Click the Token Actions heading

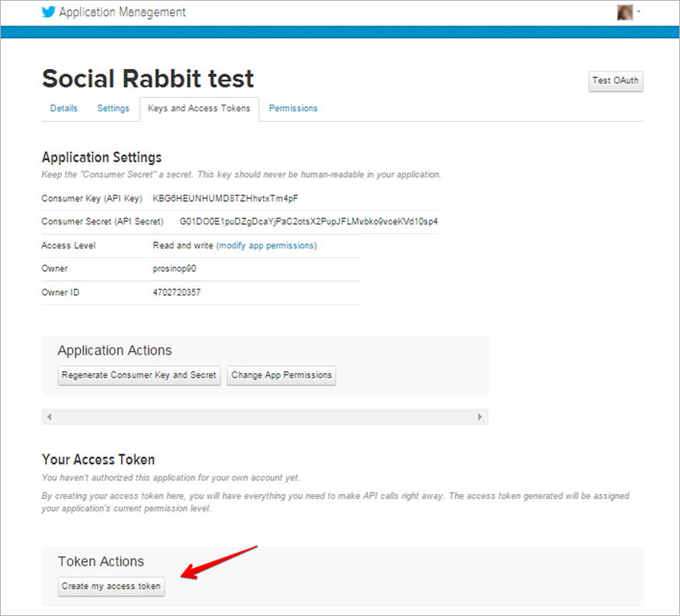point(101,562)
